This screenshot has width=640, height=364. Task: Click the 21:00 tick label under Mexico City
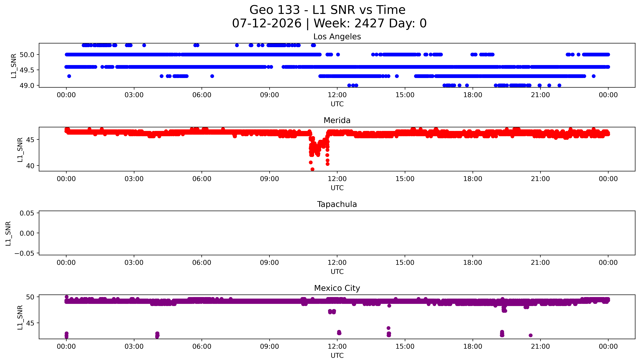point(540,346)
